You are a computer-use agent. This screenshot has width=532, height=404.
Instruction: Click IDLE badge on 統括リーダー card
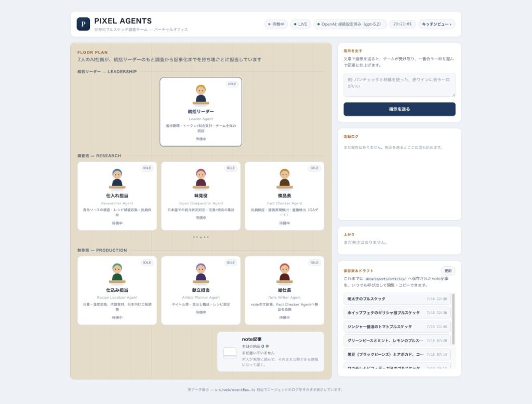coord(232,84)
